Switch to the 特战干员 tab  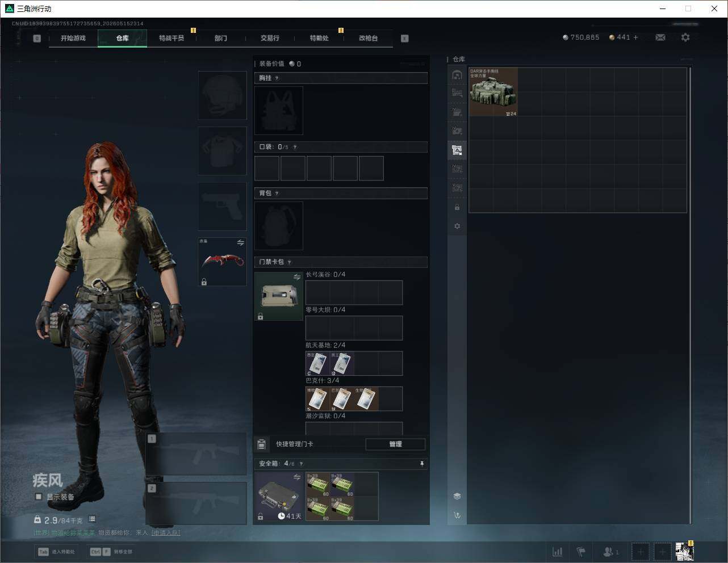[x=171, y=38]
